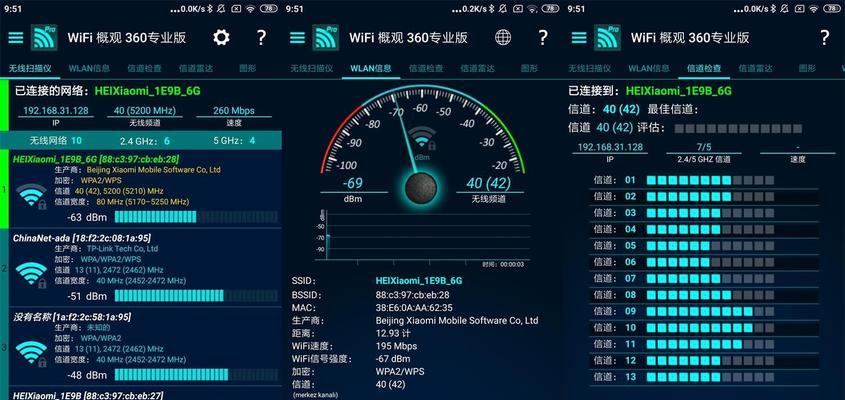Filter by 2.4 GHz: 6 networks
Image resolution: width=845 pixels, height=400 pixels.
(144, 141)
